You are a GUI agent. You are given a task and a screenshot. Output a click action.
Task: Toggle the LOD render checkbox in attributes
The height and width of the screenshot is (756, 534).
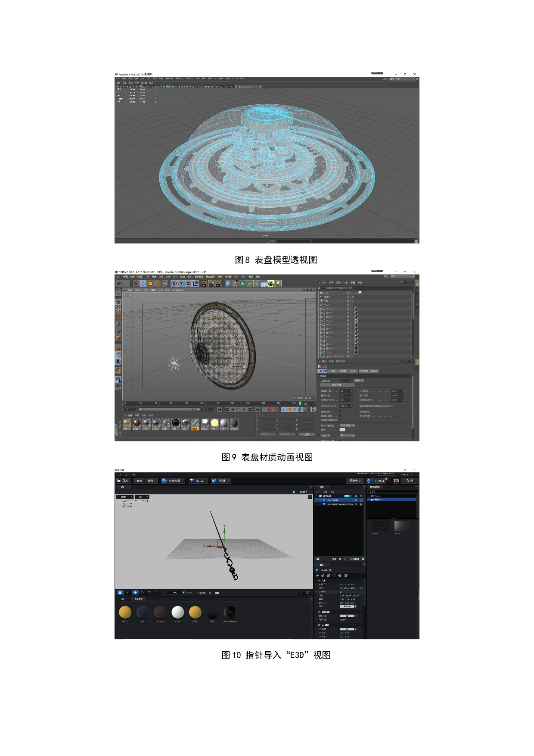pos(392,406)
